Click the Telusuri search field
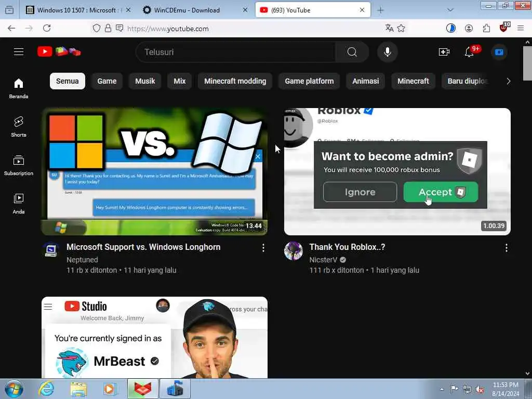 pos(236,52)
